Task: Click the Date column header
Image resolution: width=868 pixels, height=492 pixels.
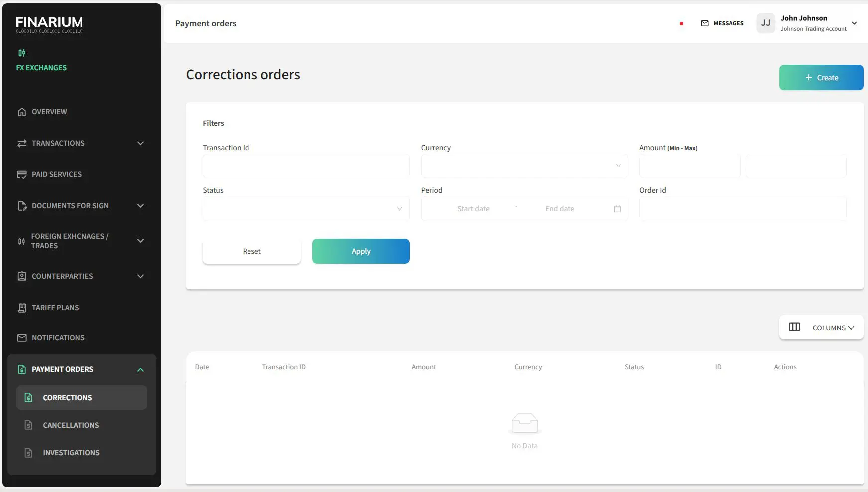Action: pyautogui.click(x=202, y=367)
